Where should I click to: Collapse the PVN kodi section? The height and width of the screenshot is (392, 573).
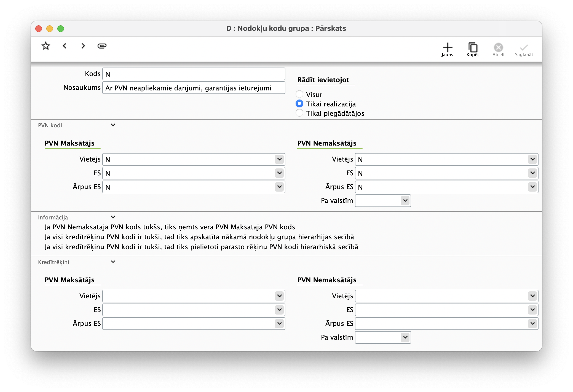[x=113, y=125]
